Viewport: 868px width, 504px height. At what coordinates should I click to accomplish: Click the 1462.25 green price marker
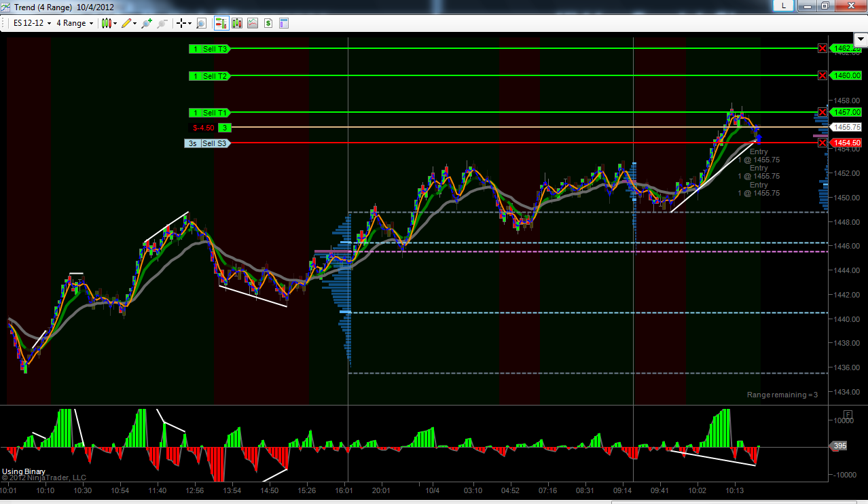point(847,49)
